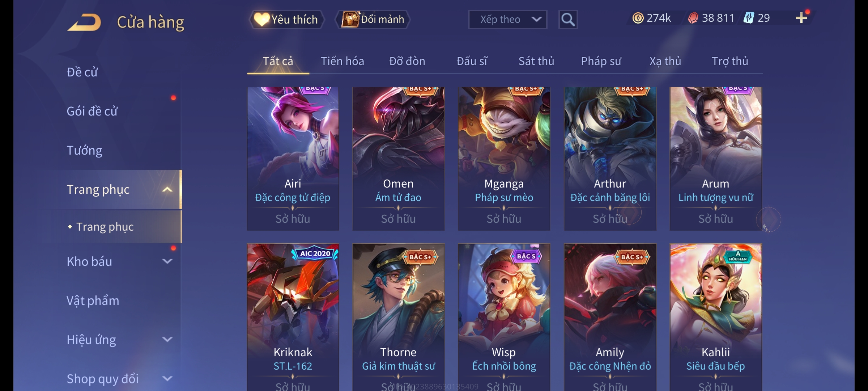Select the Kriknak ST.L-162 skin card

(293, 317)
